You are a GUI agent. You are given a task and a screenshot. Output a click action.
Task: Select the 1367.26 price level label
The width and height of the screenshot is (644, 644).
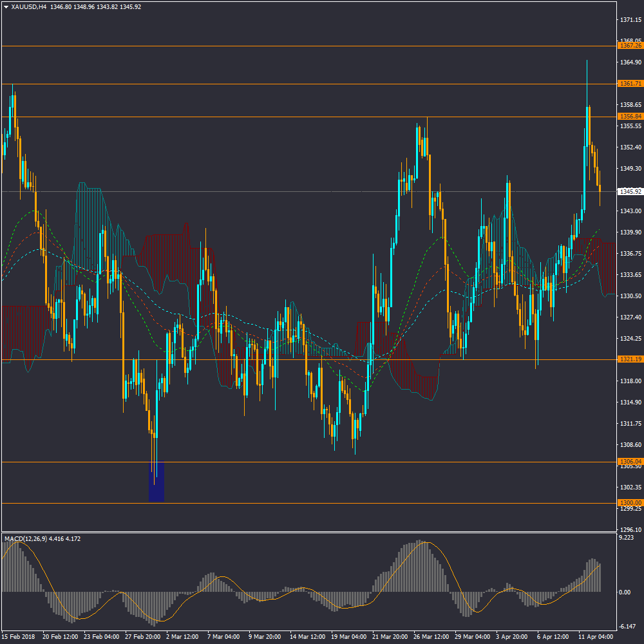[x=630, y=46]
